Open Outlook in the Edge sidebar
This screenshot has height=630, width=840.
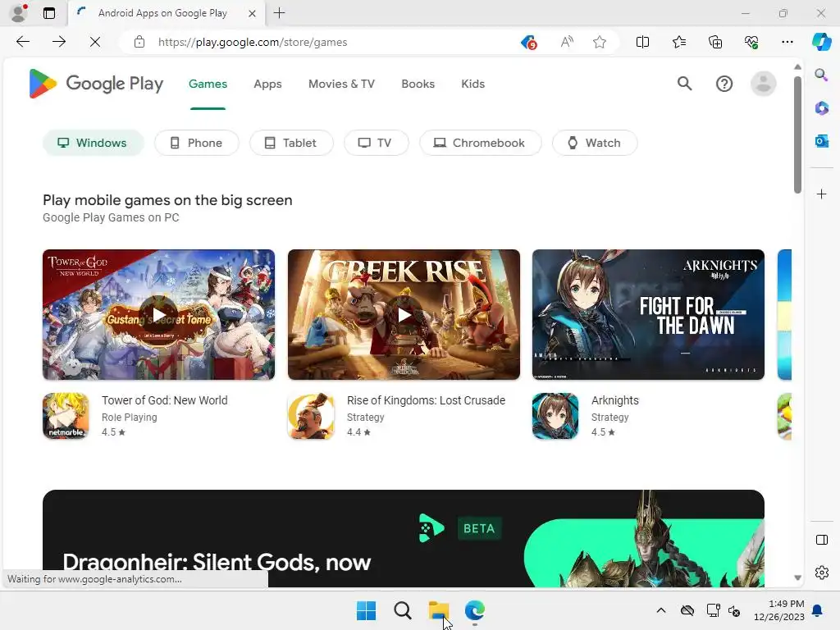(821, 141)
